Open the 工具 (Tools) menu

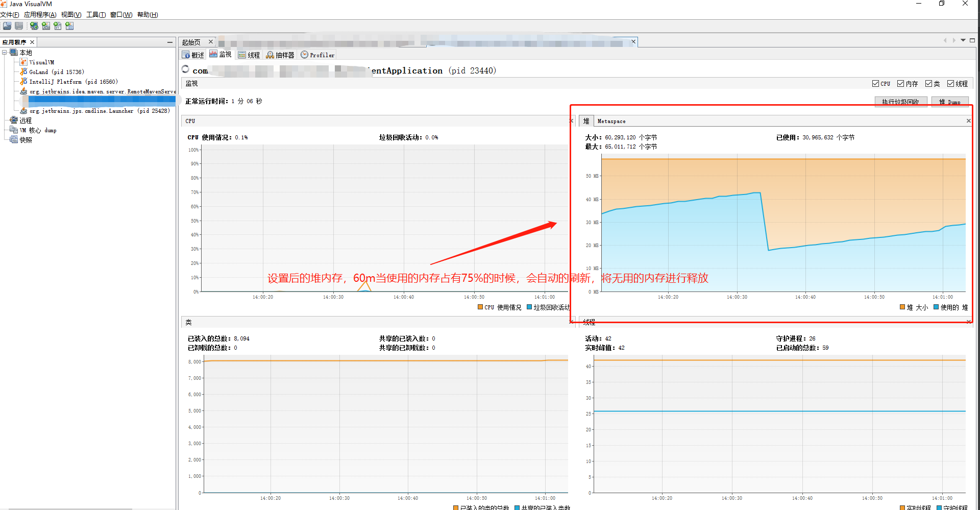point(95,14)
